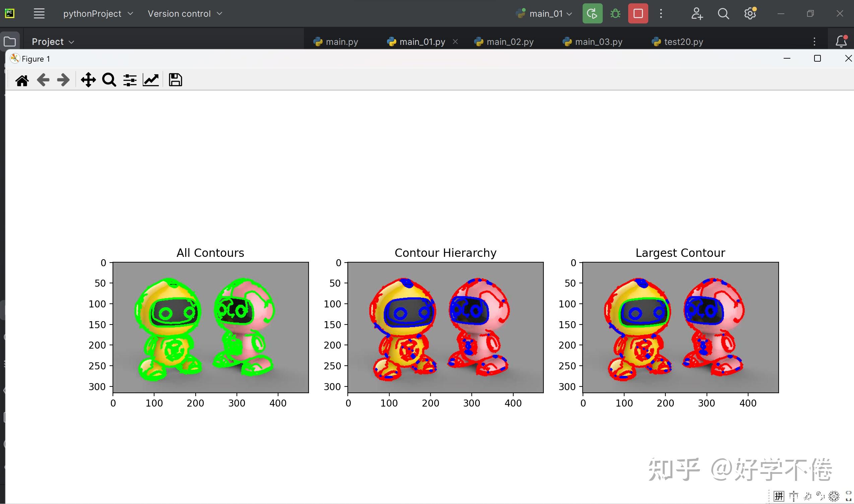Run the main_01 configuration

[592, 13]
